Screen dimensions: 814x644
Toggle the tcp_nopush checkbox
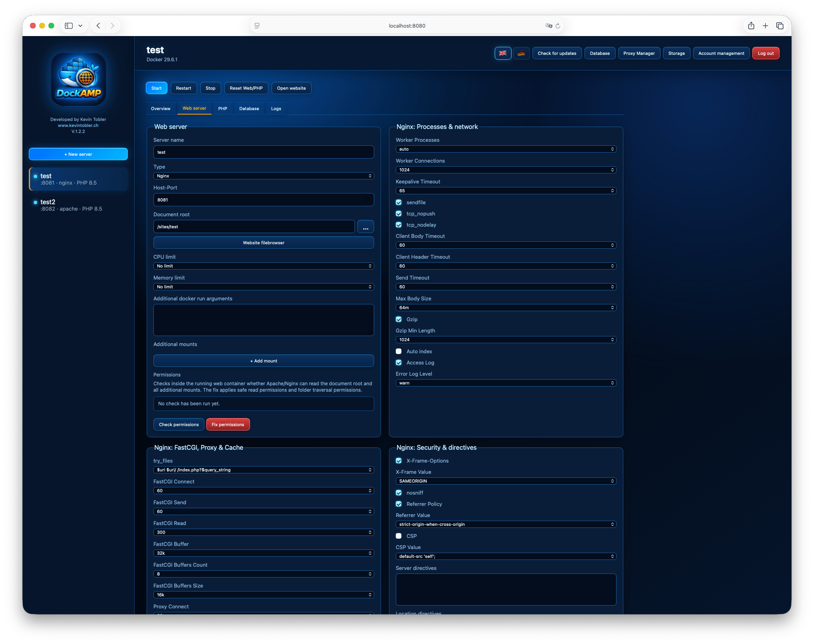coord(399,214)
